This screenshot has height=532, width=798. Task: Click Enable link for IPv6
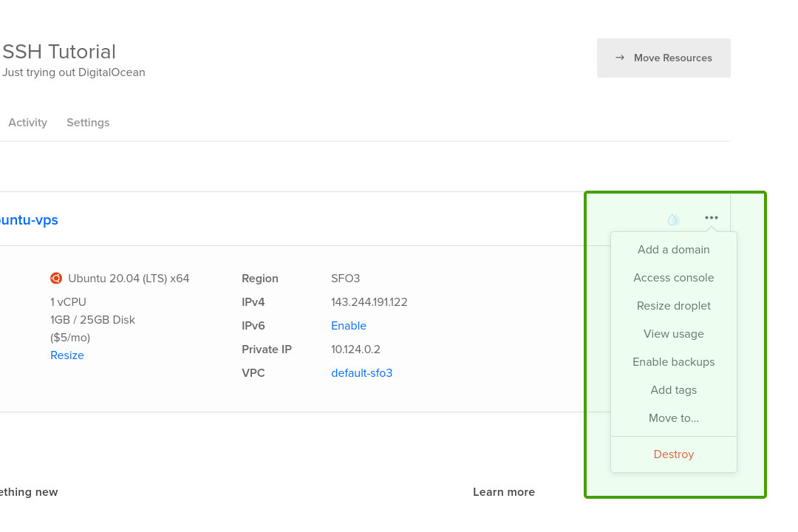(349, 326)
